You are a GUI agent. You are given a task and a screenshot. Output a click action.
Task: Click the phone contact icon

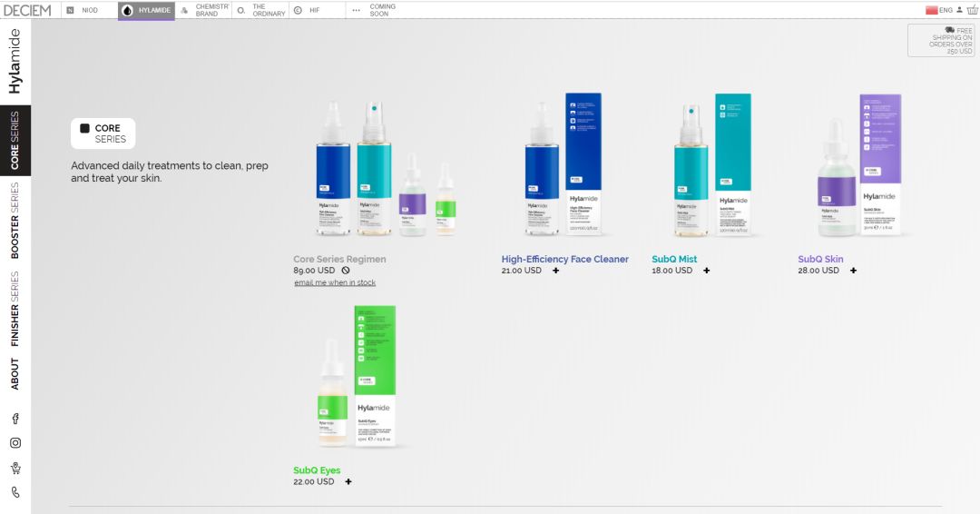pos(15,493)
